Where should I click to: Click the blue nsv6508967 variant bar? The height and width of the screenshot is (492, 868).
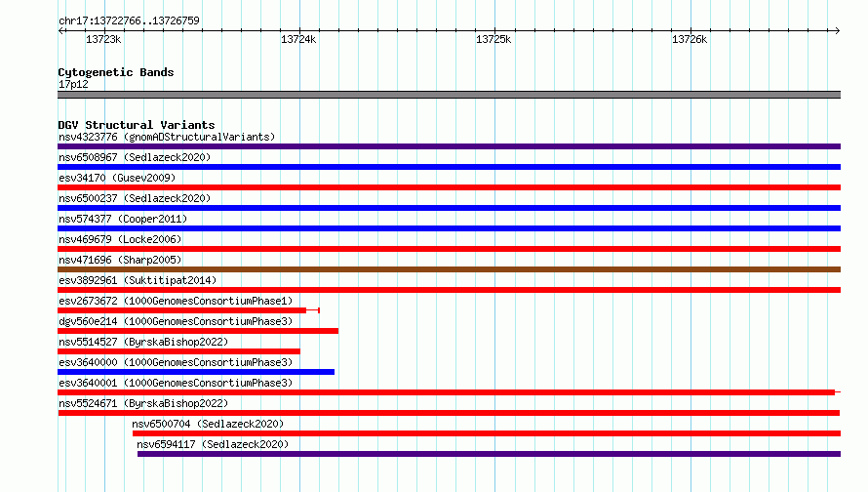click(x=449, y=167)
